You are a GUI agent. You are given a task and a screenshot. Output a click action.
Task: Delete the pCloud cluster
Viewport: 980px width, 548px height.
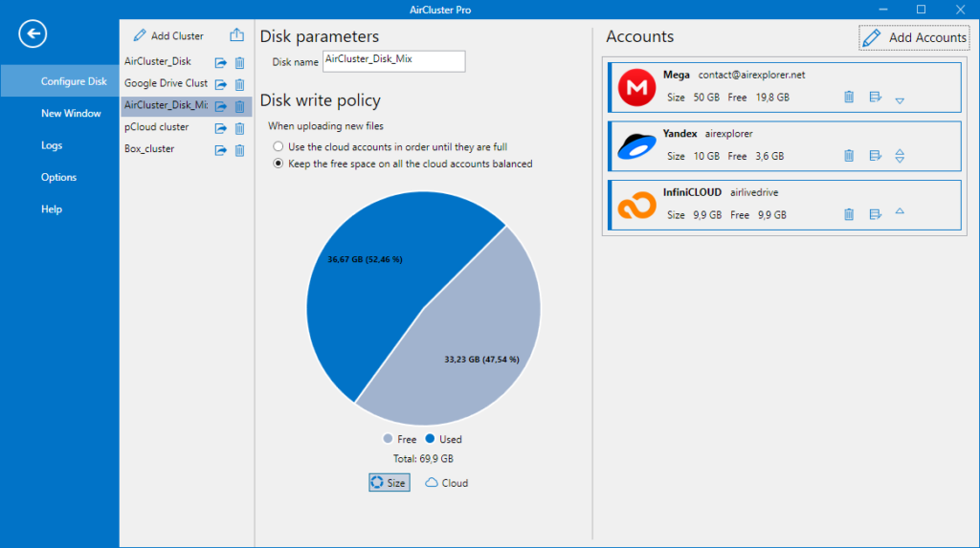(x=239, y=128)
